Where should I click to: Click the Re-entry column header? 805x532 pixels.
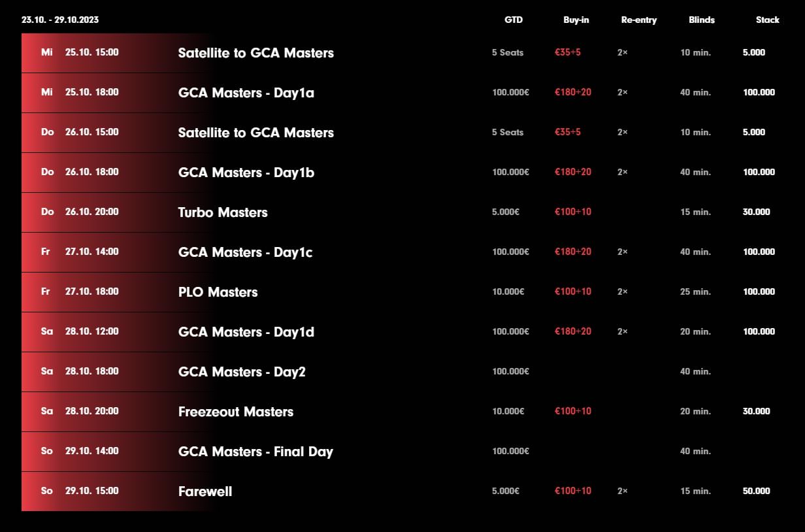coord(638,20)
